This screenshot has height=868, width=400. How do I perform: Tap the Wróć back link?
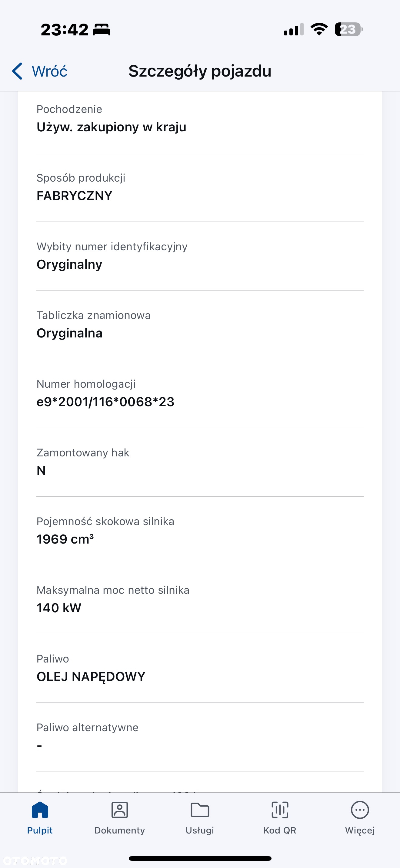pos(50,71)
